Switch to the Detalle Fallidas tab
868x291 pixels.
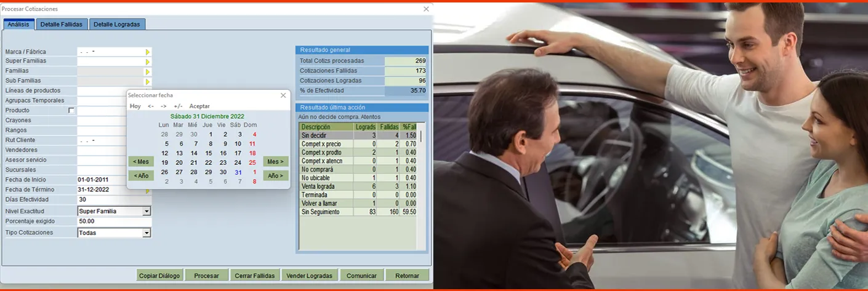coord(62,25)
